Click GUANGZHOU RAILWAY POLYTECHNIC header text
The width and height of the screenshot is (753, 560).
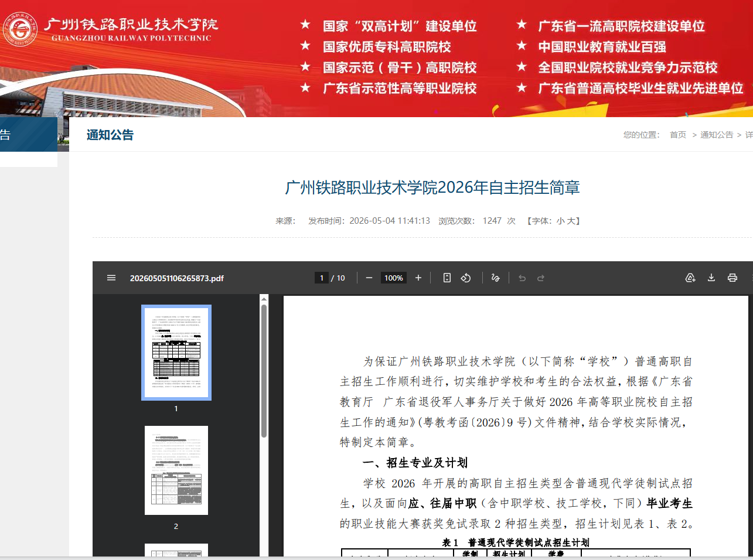131,38
